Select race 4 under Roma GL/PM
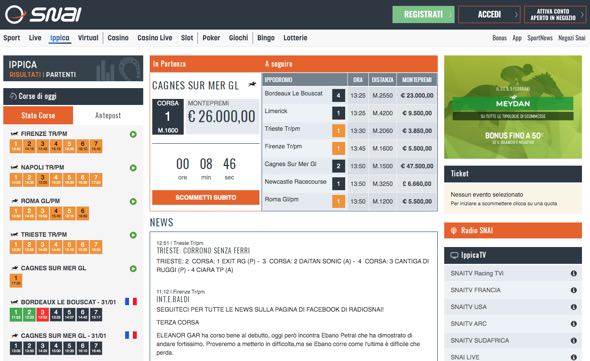590x361 pixels. [56, 213]
